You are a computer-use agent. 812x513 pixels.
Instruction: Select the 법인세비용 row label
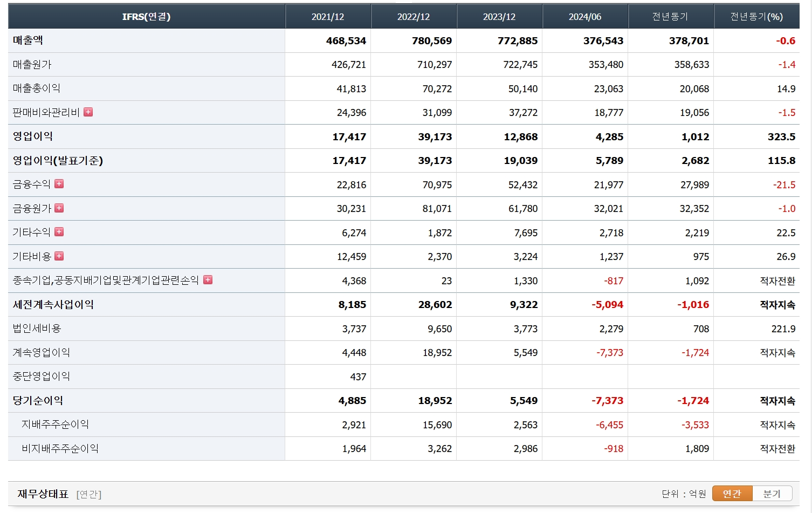point(37,329)
